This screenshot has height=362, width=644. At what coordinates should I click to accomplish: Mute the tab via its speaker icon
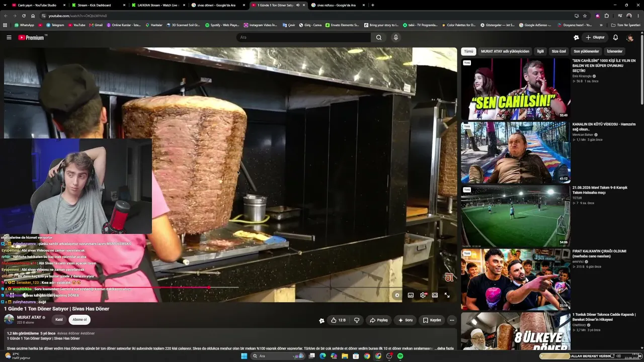coord(297,5)
